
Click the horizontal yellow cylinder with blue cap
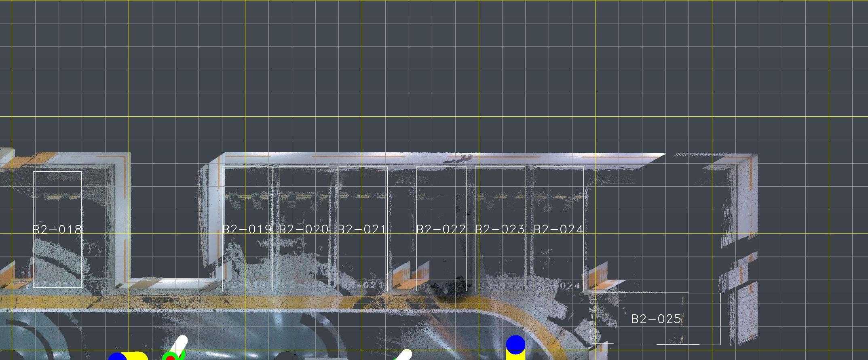click(x=133, y=356)
